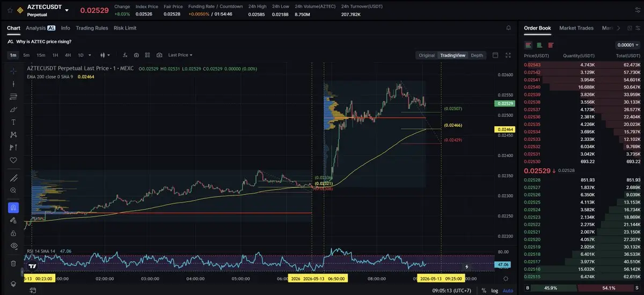Show sell-only order book view

pyautogui.click(x=551, y=45)
